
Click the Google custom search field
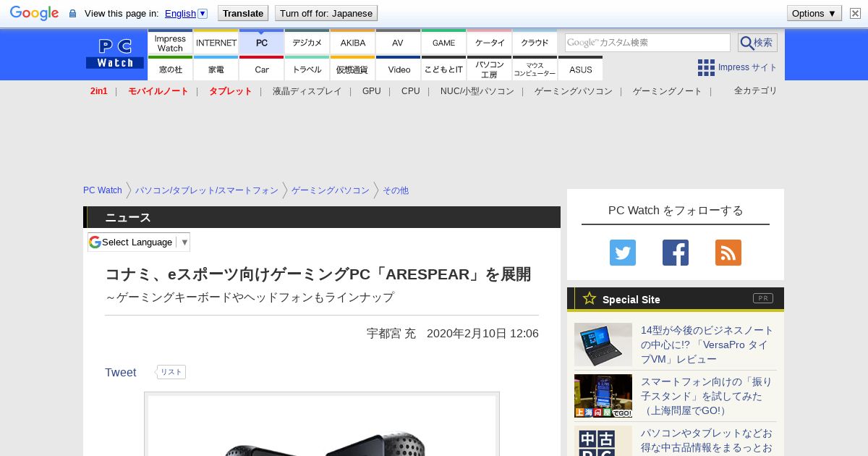pos(647,43)
